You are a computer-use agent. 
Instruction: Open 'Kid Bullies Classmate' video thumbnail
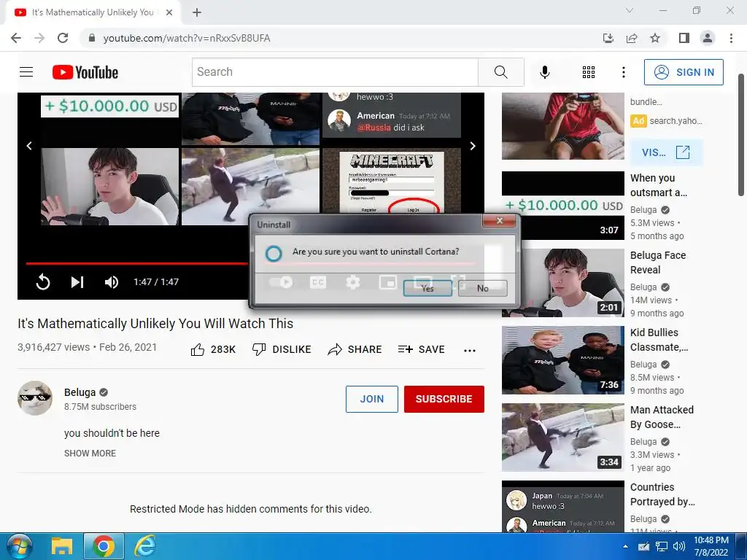click(x=562, y=360)
